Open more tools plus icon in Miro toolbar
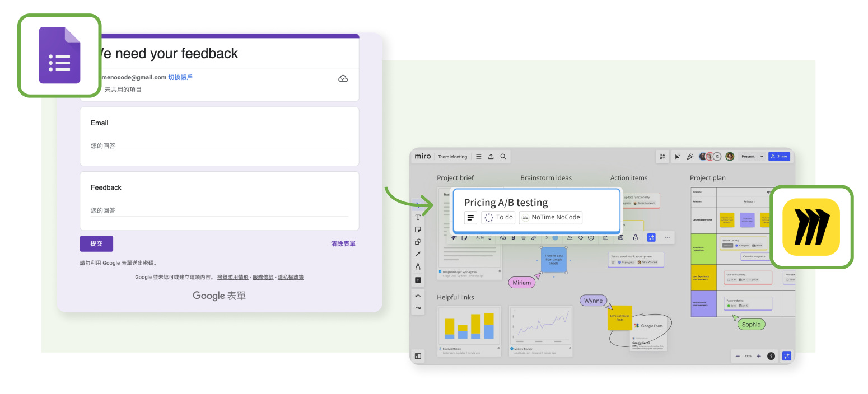The width and height of the screenshot is (868, 394). 418,280
